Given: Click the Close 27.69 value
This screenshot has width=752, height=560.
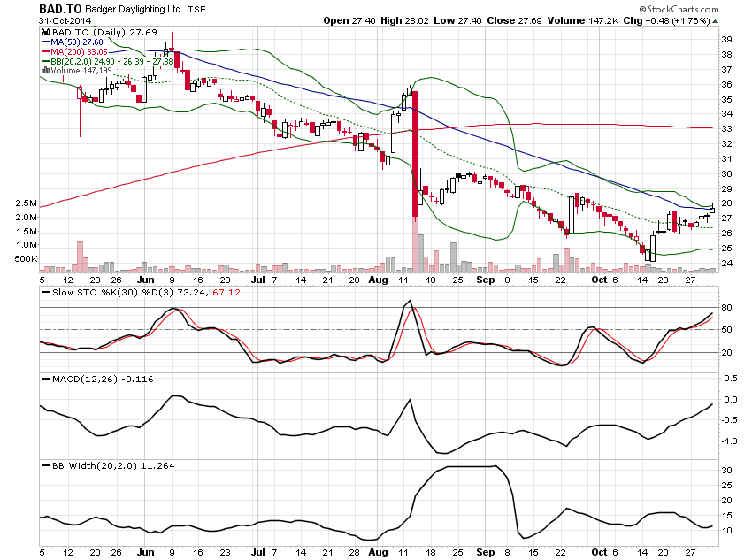Looking at the screenshot, I should tap(514, 20).
